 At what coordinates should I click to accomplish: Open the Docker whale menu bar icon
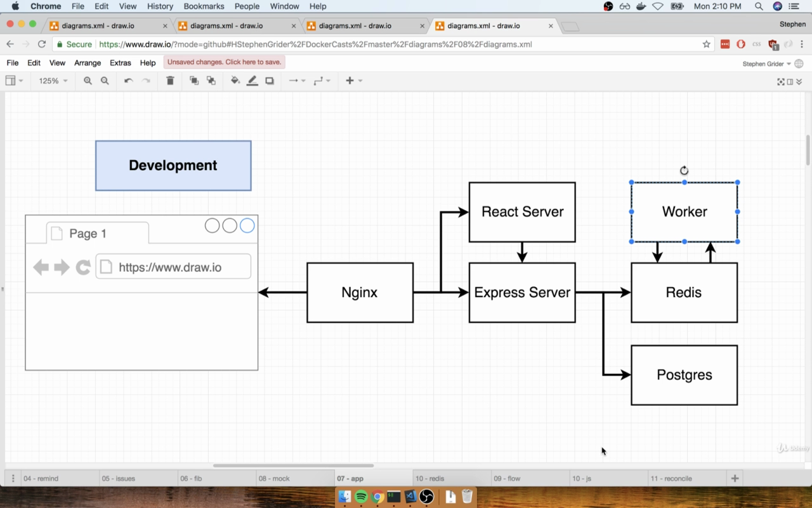(642, 6)
